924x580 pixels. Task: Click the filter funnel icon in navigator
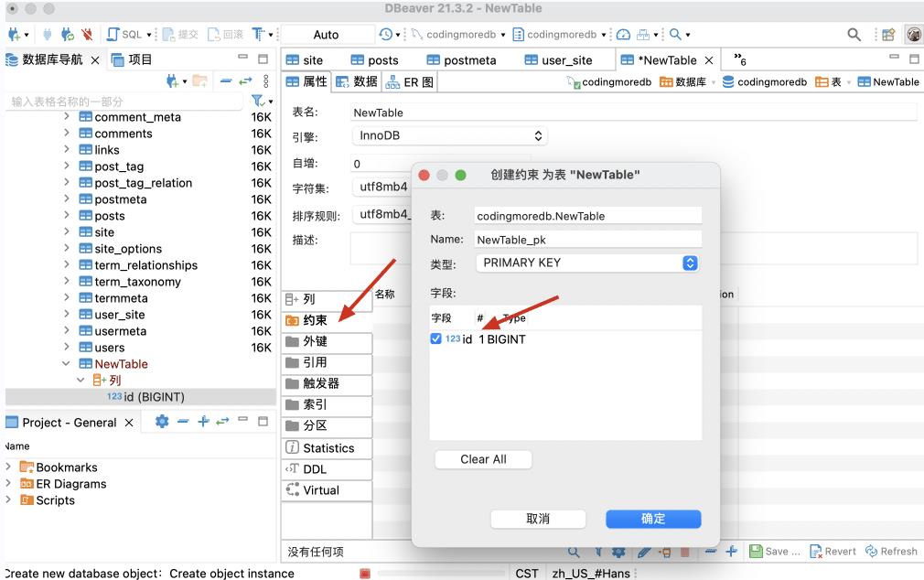coord(259,101)
